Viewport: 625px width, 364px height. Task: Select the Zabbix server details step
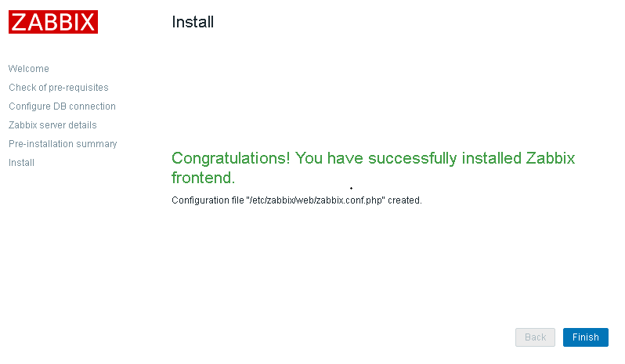coord(52,125)
